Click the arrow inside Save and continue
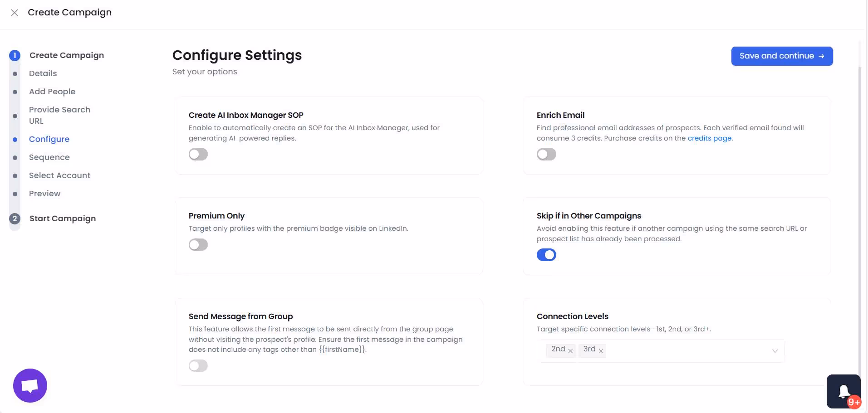 [821, 56]
